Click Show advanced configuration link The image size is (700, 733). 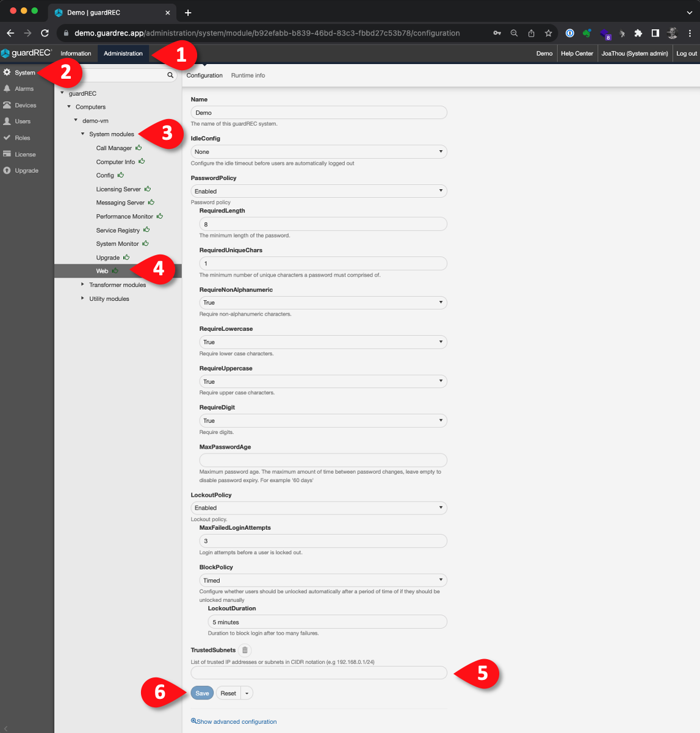coord(236,721)
